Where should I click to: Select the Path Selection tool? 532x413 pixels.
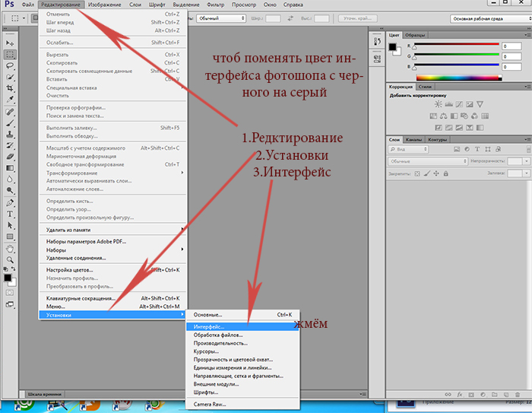(x=10, y=225)
